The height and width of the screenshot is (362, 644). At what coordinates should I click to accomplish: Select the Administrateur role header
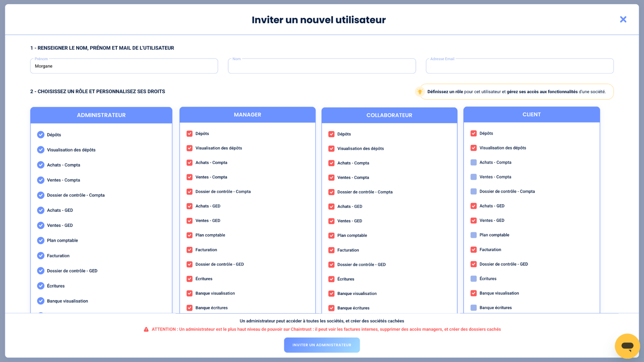pos(101,115)
